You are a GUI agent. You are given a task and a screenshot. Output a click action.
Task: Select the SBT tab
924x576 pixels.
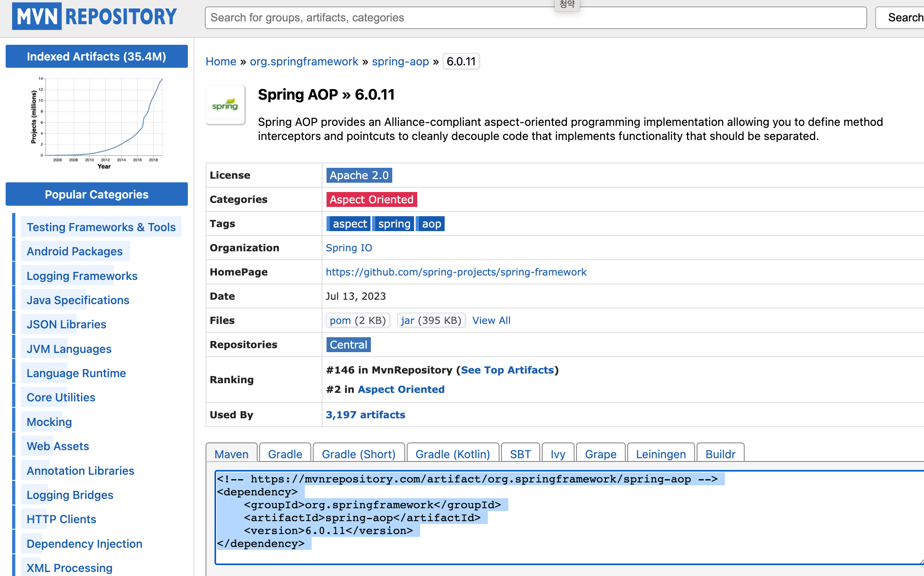click(520, 454)
